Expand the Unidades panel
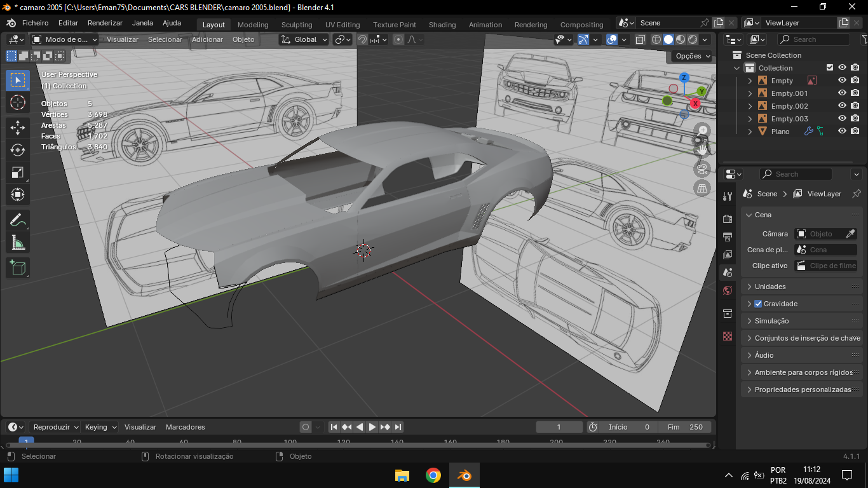Image resolution: width=868 pixels, height=488 pixels. point(770,287)
